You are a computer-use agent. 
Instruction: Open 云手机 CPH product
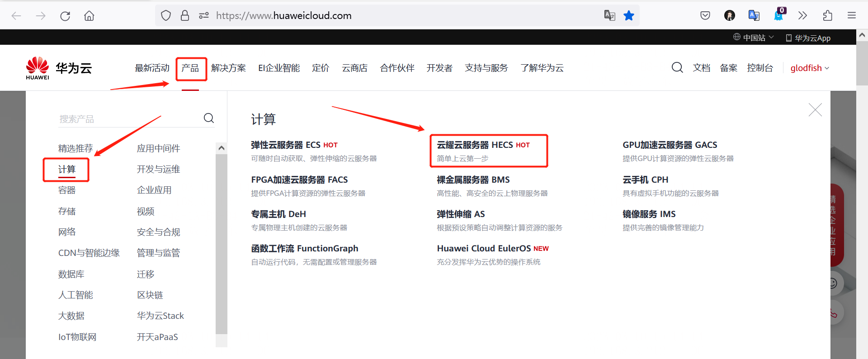[645, 180]
